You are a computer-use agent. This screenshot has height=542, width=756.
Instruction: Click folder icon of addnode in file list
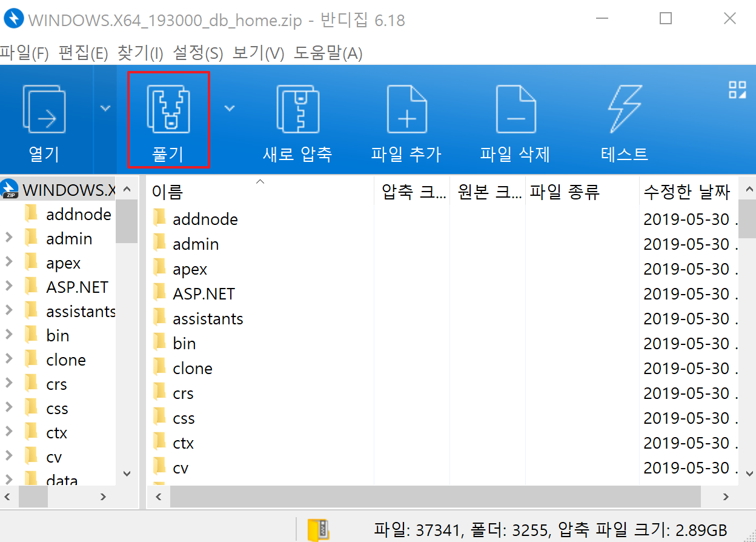(159, 219)
